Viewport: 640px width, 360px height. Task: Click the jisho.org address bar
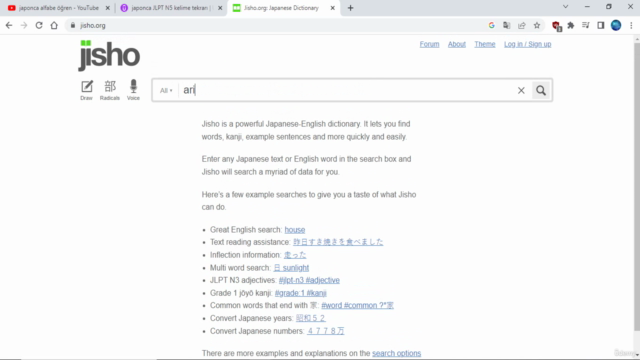[278, 25]
